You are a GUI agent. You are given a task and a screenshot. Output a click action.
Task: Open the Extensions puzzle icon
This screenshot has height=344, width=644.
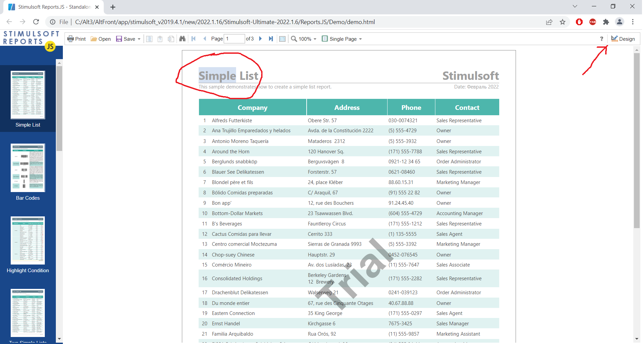606,22
